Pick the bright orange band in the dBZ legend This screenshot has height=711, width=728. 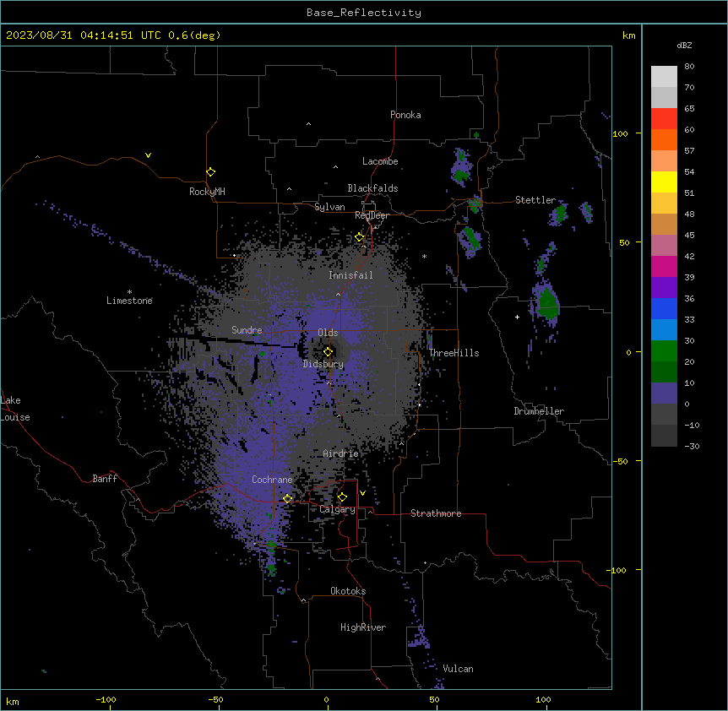(664, 139)
